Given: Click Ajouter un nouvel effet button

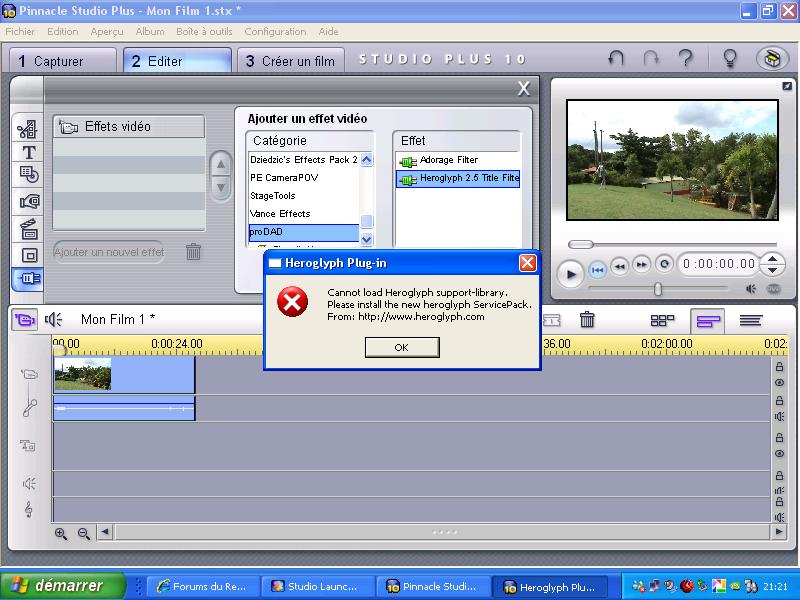Looking at the screenshot, I should (109, 252).
